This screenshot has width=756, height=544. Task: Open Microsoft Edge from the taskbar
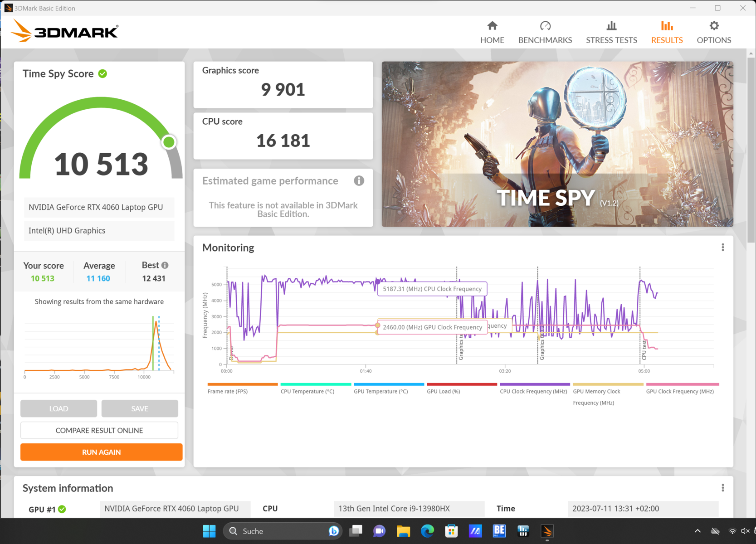(427, 531)
